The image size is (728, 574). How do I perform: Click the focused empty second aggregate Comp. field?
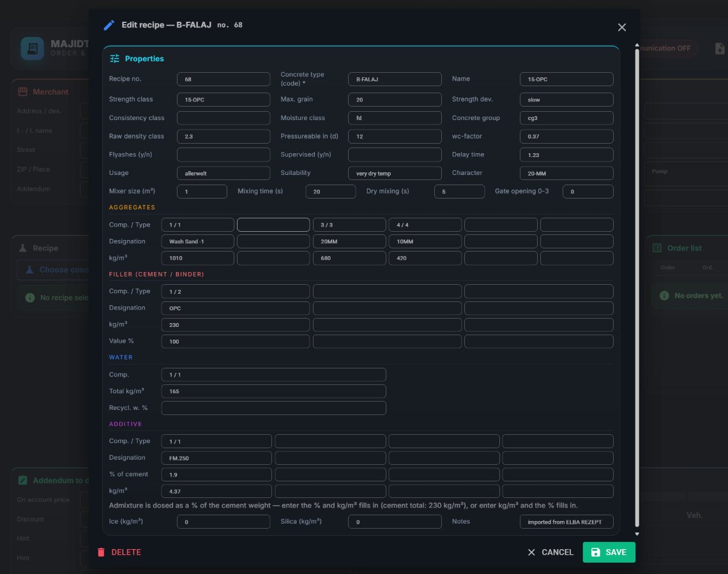pyautogui.click(x=273, y=225)
